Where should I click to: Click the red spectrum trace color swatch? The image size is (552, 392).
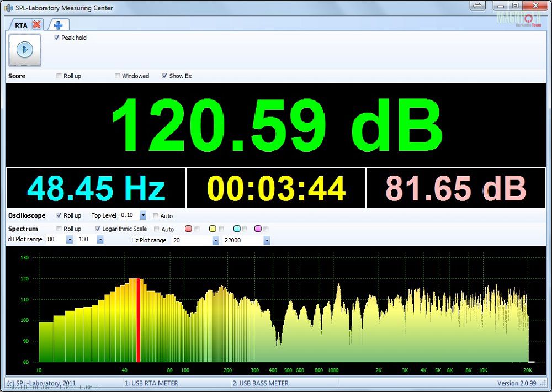pyautogui.click(x=188, y=229)
